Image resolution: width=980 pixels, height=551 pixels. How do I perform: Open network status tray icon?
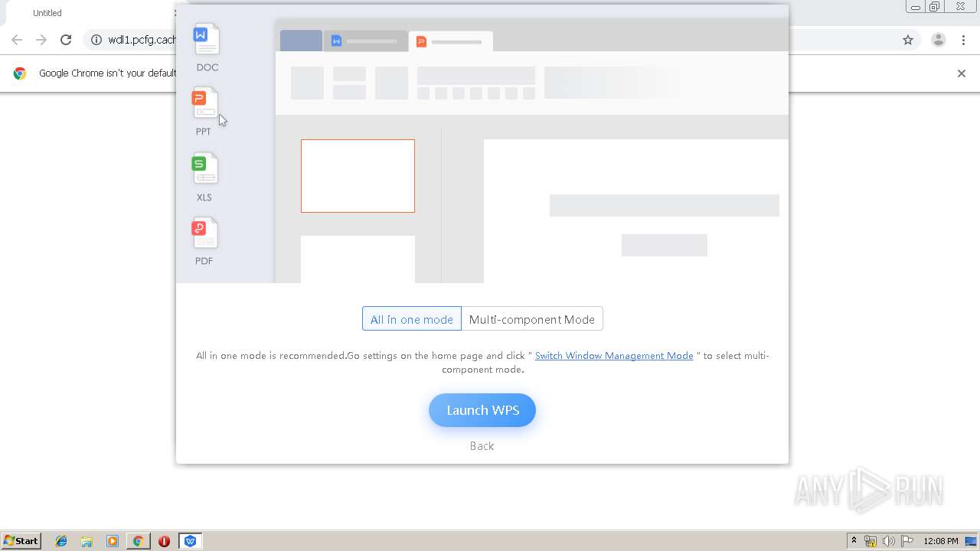(871, 541)
